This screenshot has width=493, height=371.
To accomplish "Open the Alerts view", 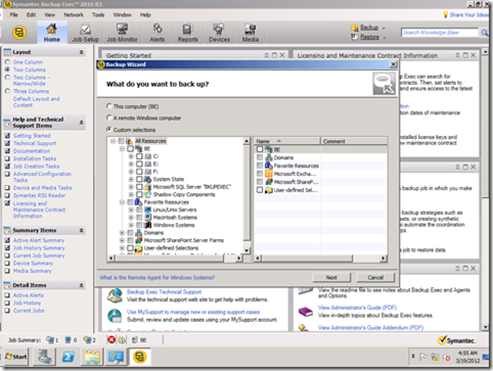I will [157, 33].
